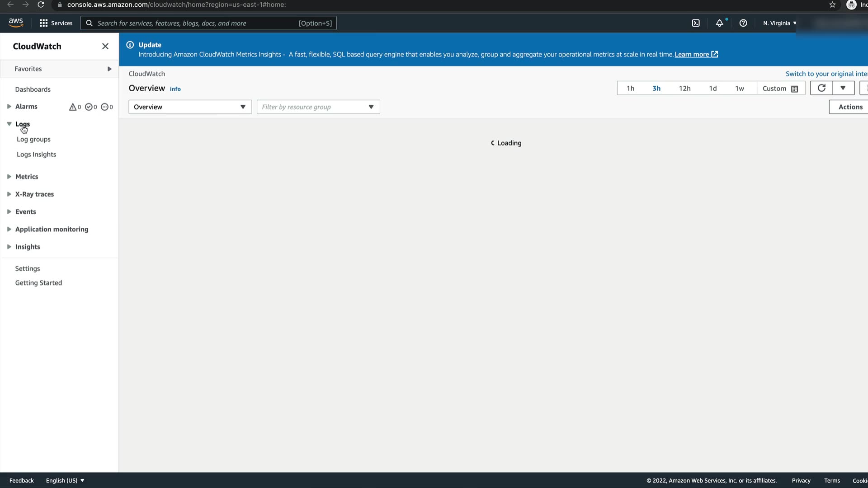Open the notifications bell icon
Image resolution: width=868 pixels, height=488 pixels.
[719, 23]
